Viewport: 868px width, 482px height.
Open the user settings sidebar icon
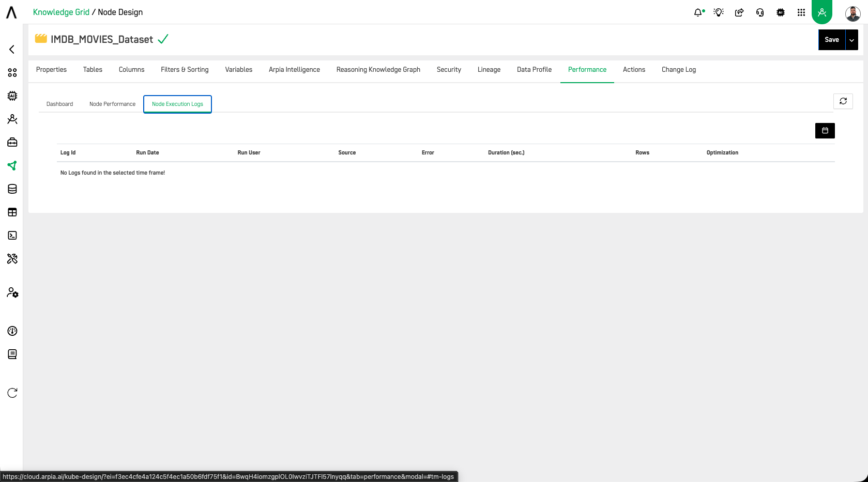(x=12, y=293)
